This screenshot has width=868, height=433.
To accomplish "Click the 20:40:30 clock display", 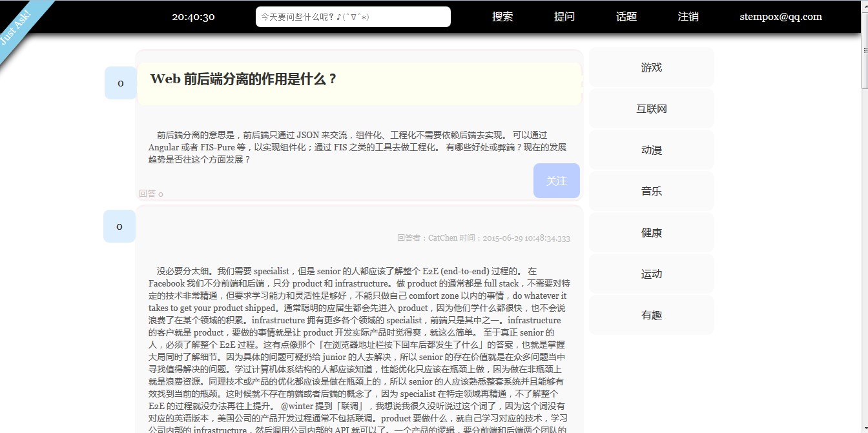I will pyautogui.click(x=193, y=17).
